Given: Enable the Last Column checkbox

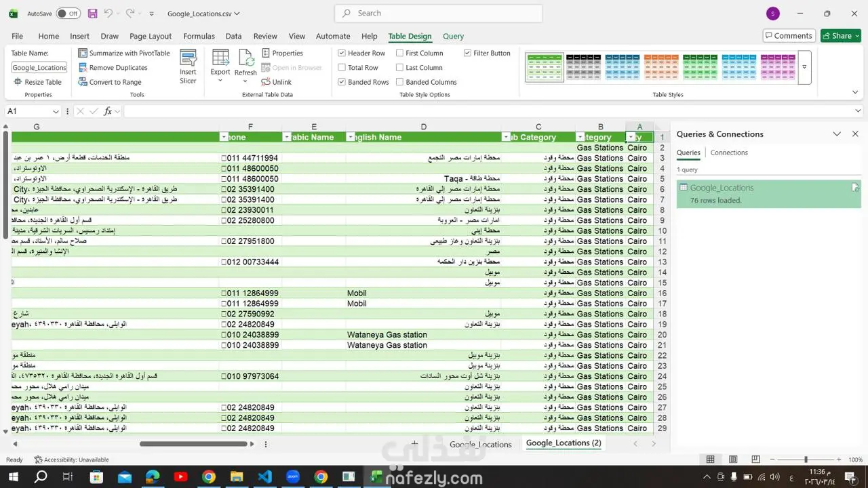Looking at the screenshot, I should 399,68.
